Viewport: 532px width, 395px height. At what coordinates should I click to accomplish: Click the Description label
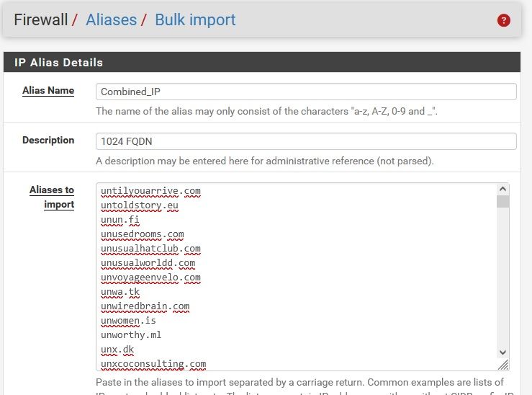click(48, 140)
